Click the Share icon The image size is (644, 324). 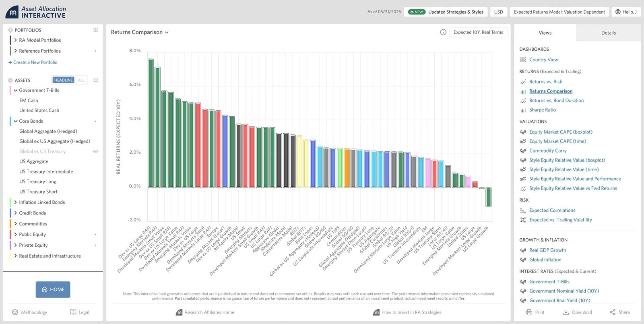(x=613, y=312)
